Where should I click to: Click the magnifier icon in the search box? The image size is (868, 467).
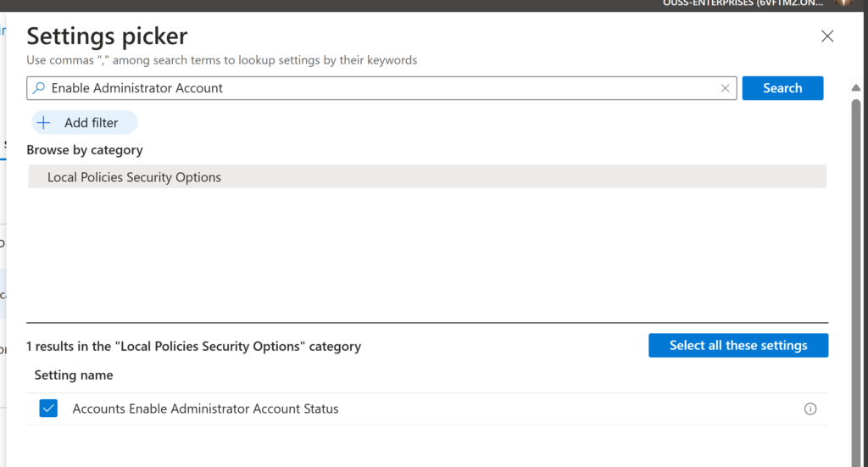coord(38,88)
